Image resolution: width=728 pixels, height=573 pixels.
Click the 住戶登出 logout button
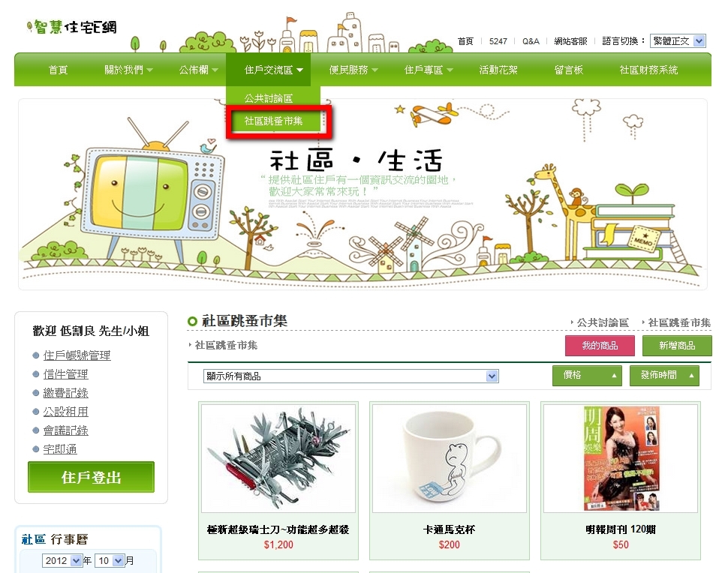coord(91,477)
